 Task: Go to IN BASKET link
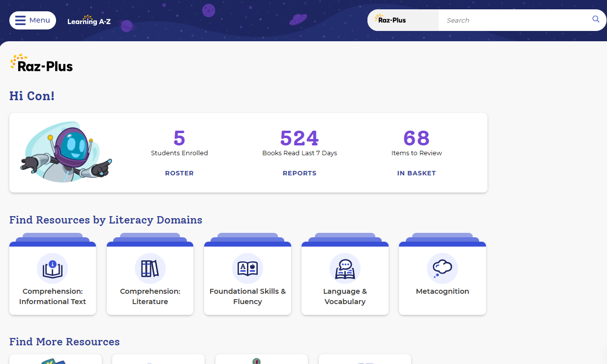pos(416,173)
